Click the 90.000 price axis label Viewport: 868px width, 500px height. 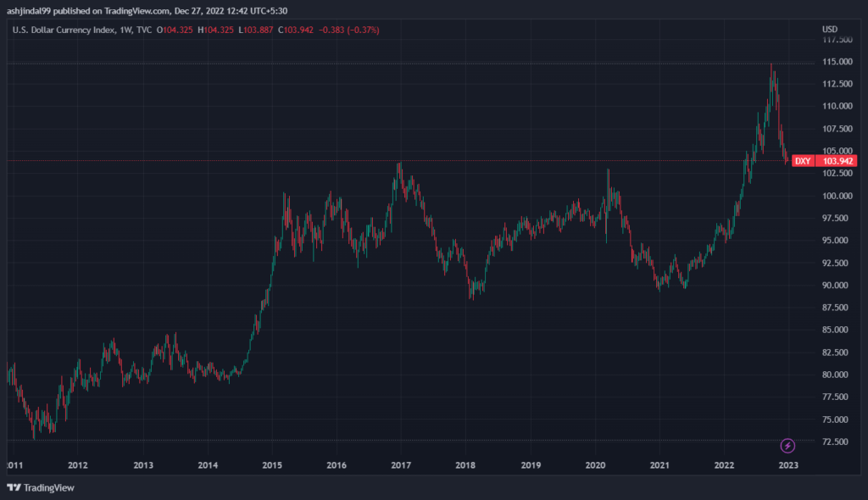835,285
